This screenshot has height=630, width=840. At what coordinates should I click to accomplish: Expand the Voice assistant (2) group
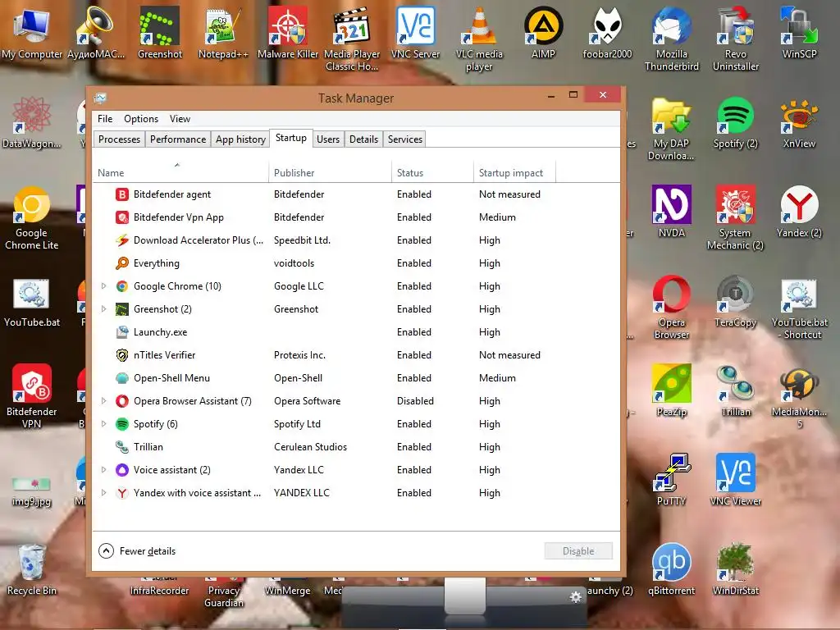[x=104, y=470]
